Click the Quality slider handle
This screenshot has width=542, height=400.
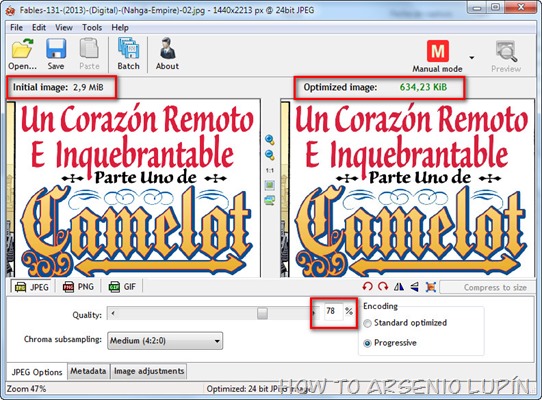tap(262, 314)
